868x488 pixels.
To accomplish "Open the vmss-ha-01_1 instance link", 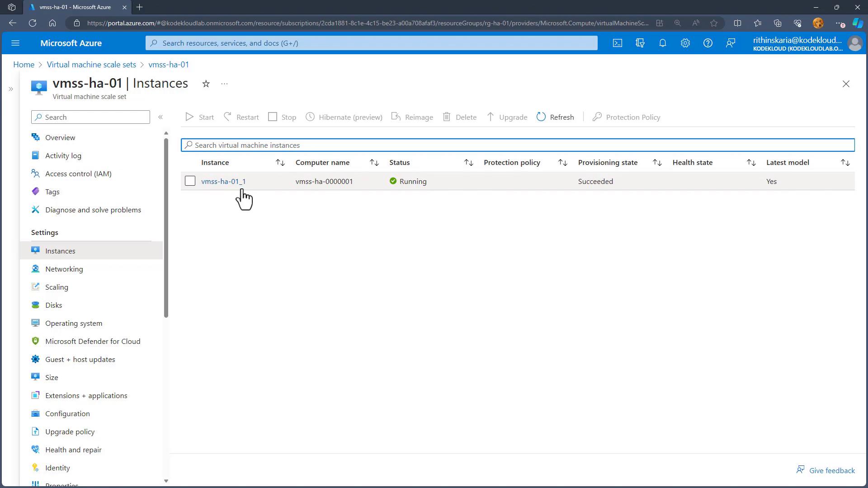I will 223,181.
